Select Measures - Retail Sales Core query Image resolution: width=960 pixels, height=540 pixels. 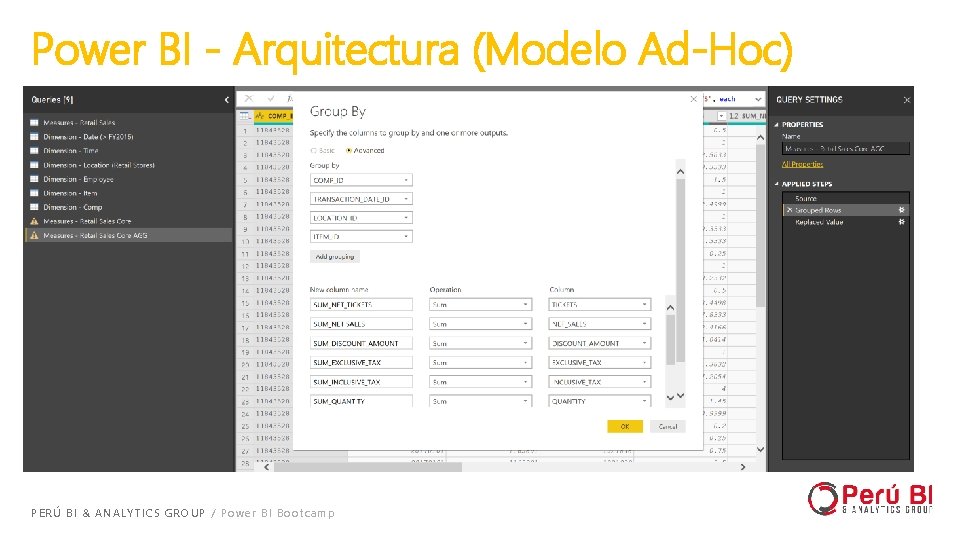tap(87, 221)
